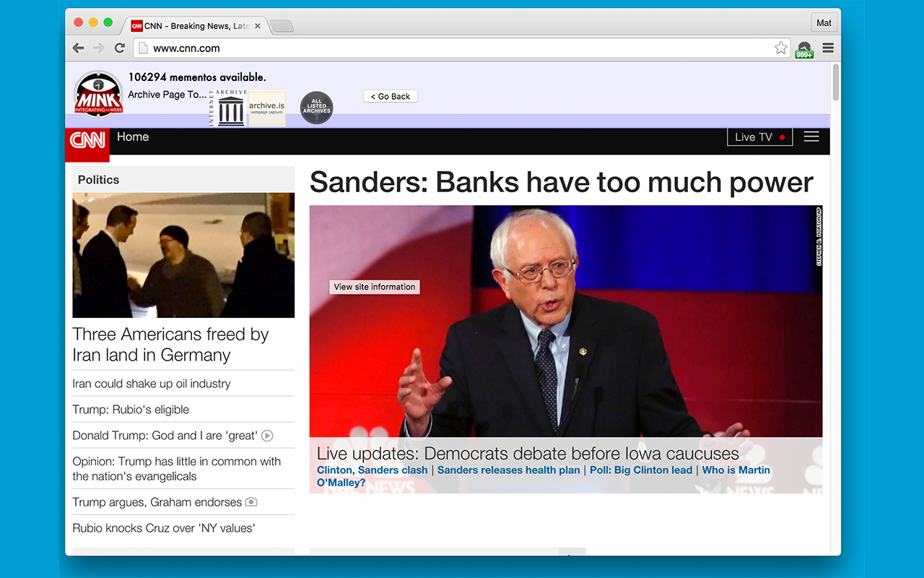Select the Home menu item
Image resolution: width=924 pixels, height=578 pixels.
point(133,137)
